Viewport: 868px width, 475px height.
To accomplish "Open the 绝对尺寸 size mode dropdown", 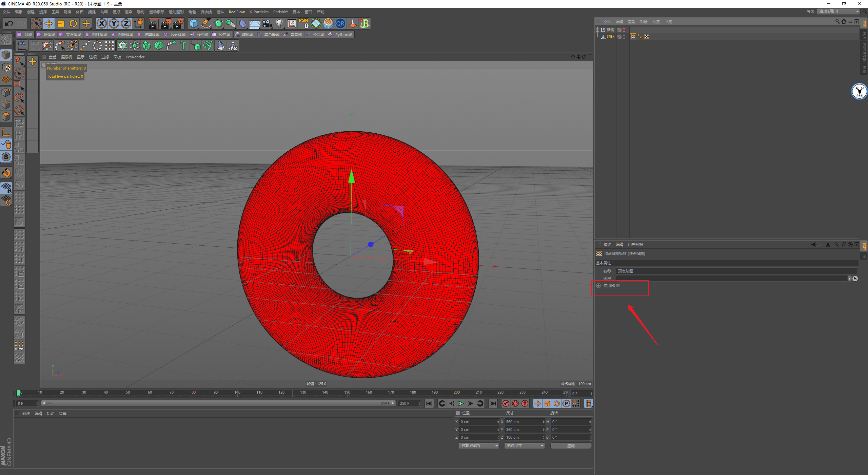I will pyautogui.click(x=525, y=446).
